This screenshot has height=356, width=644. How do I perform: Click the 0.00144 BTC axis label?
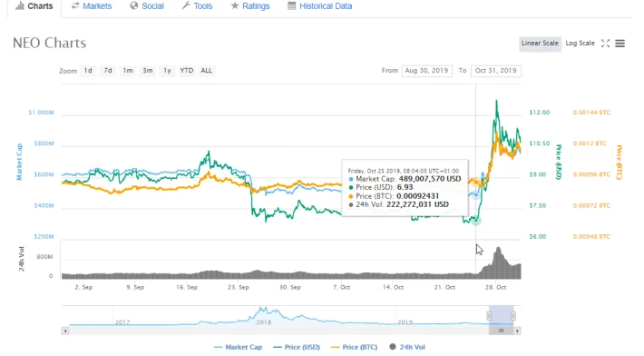591,113
